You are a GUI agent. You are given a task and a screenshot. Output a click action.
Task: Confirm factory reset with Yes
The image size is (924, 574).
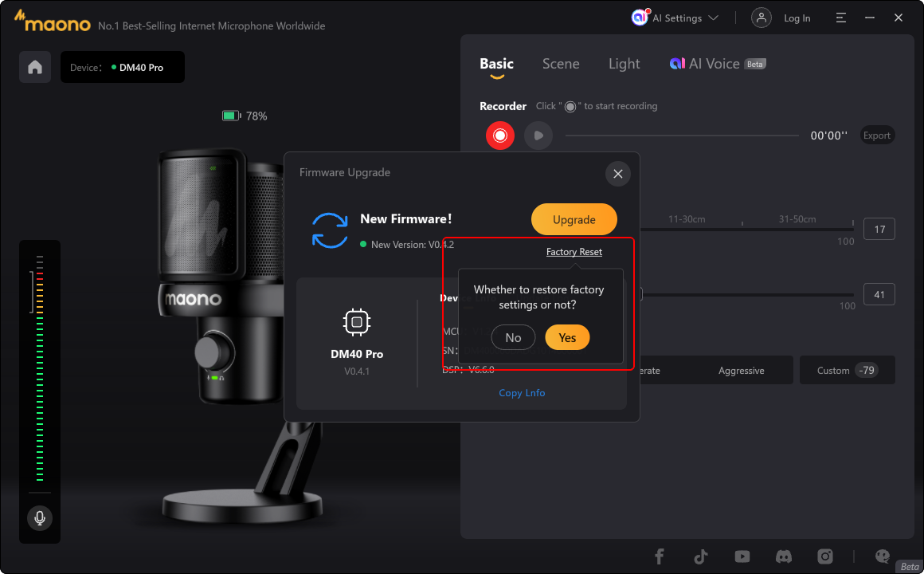tap(567, 337)
